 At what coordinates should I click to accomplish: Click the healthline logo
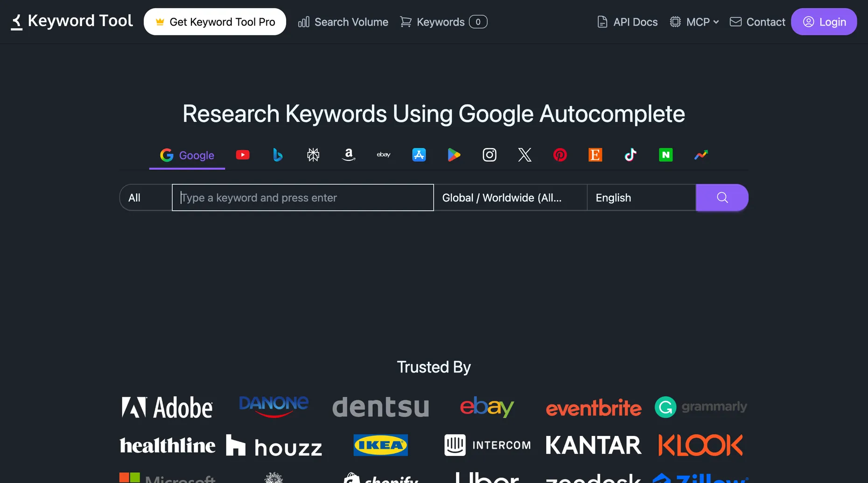click(x=167, y=445)
